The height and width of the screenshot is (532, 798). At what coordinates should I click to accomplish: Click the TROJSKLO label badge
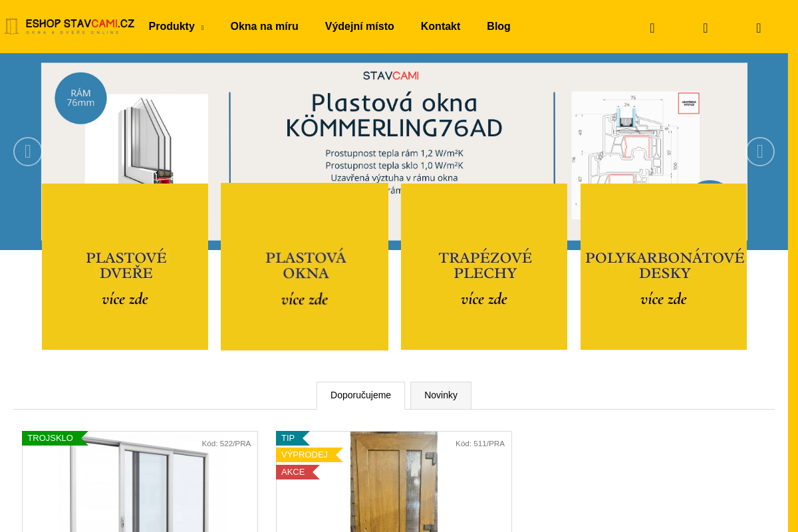click(55, 438)
